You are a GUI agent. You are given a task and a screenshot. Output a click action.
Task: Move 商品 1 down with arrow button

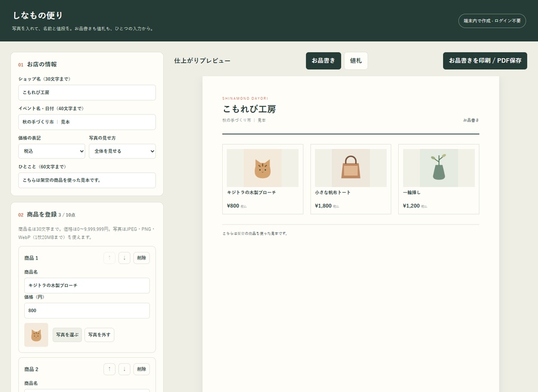(124, 258)
